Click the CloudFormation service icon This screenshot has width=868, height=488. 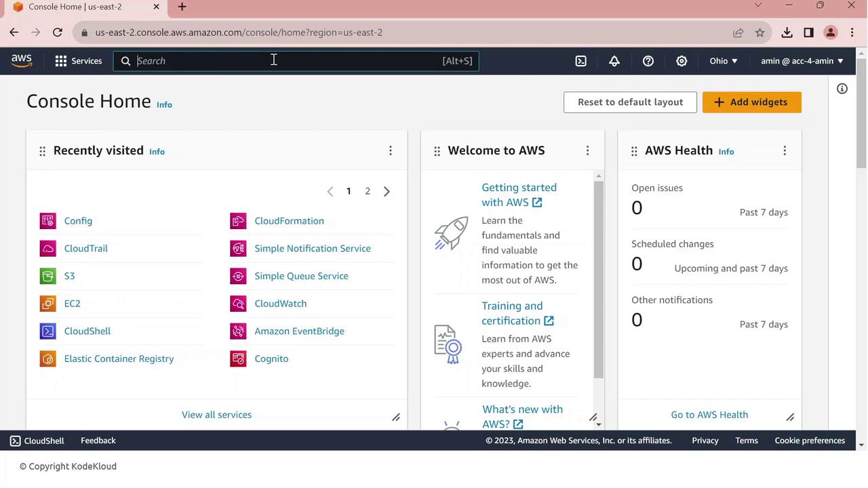[238, 221]
